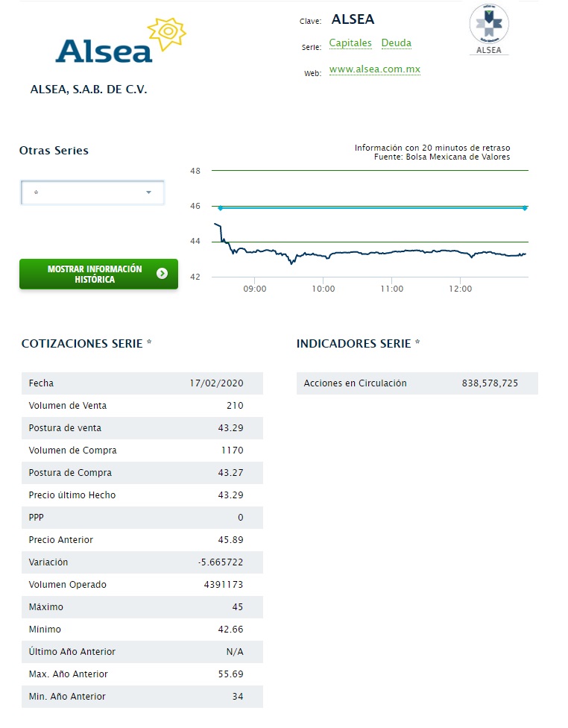568x728 pixels.
Task: Click the Precio Anterior value 45.89
Action: click(230, 539)
